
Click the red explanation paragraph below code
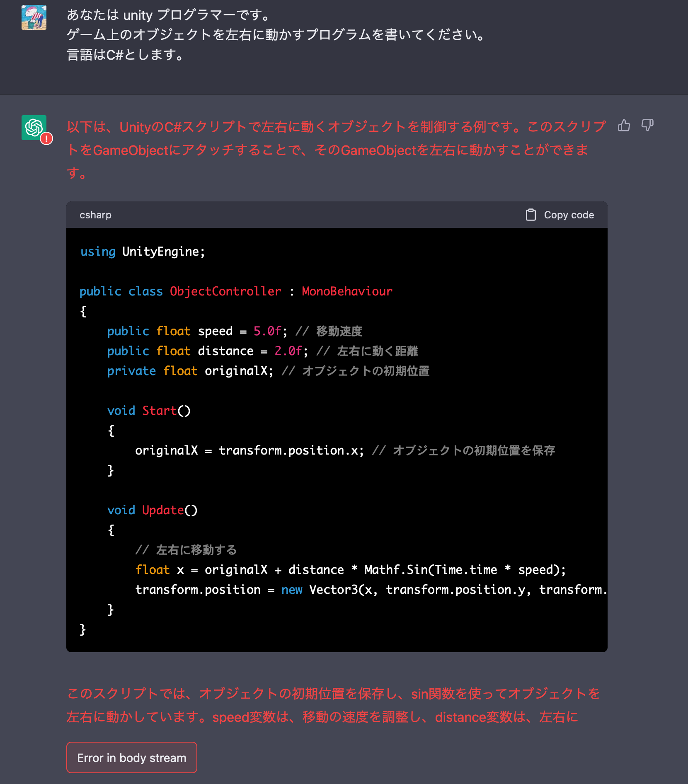333,705
